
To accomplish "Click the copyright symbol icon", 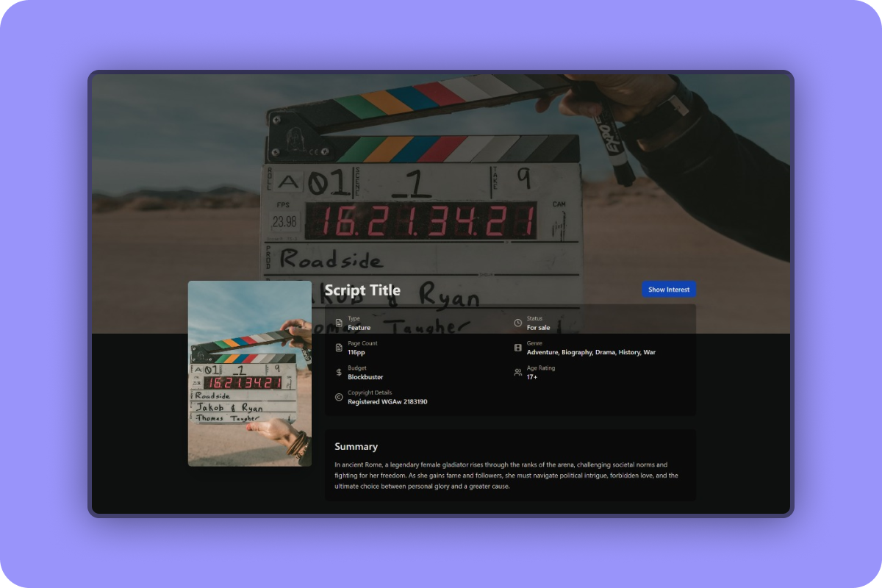I will click(x=339, y=398).
